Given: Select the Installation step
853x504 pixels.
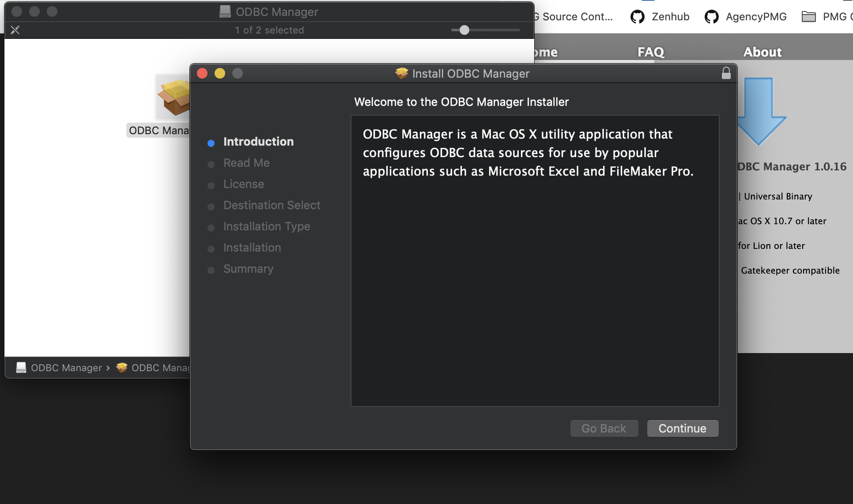Looking at the screenshot, I should click(x=252, y=248).
